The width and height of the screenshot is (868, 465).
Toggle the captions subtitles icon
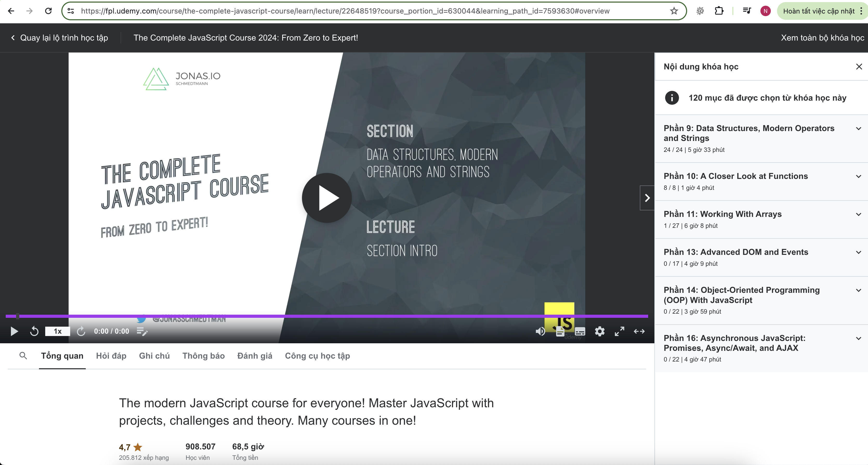pyautogui.click(x=580, y=332)
